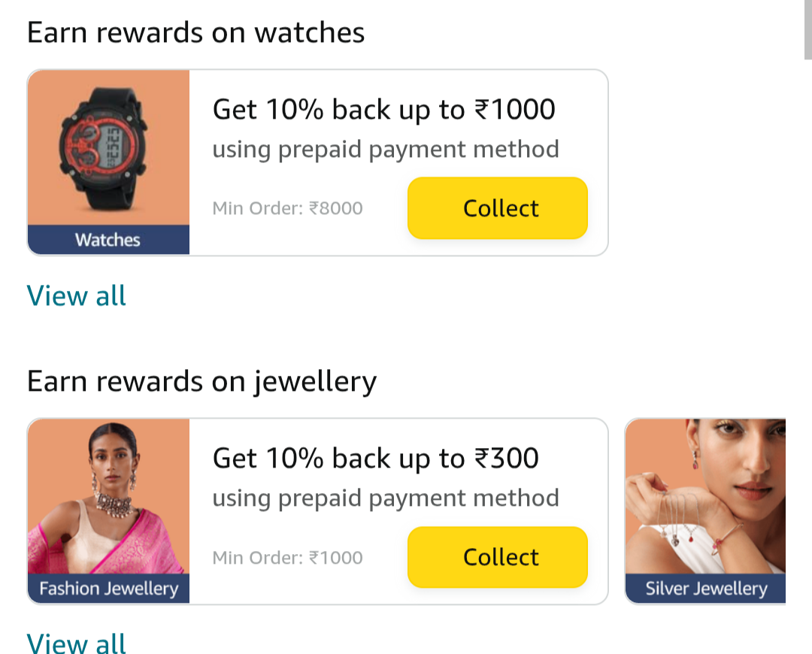
Task: Tap the Fashion Jewellery model photo
Action: [x=108, y=496]
